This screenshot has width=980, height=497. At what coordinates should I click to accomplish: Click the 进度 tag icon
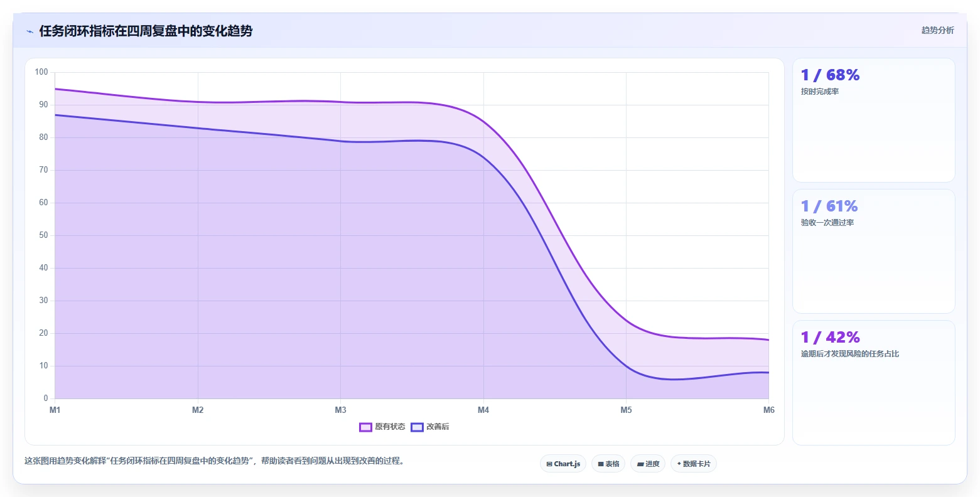[640, 464]
